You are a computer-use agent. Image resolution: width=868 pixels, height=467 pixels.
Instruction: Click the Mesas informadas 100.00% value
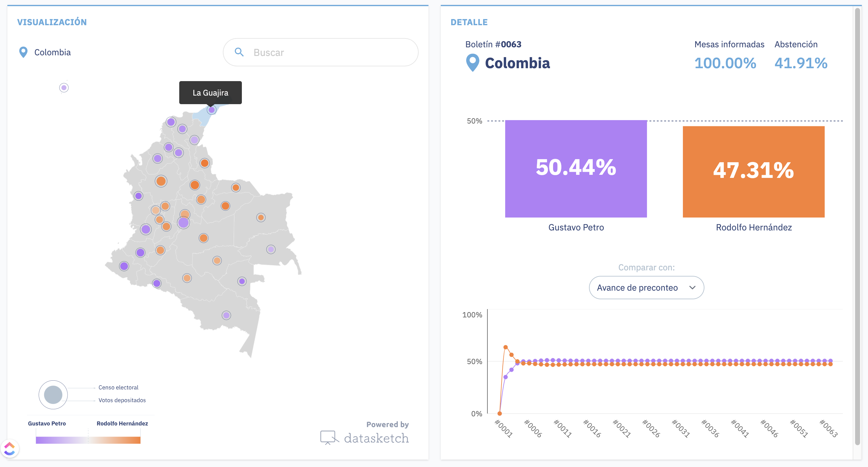coord(725,63)
